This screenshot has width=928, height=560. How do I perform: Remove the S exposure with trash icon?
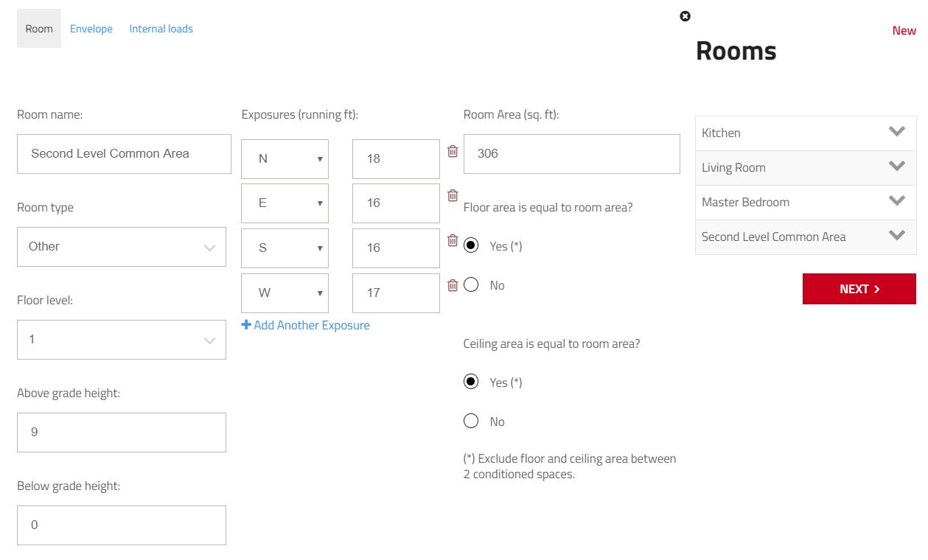pyautogui.click(x=453, y=240)
